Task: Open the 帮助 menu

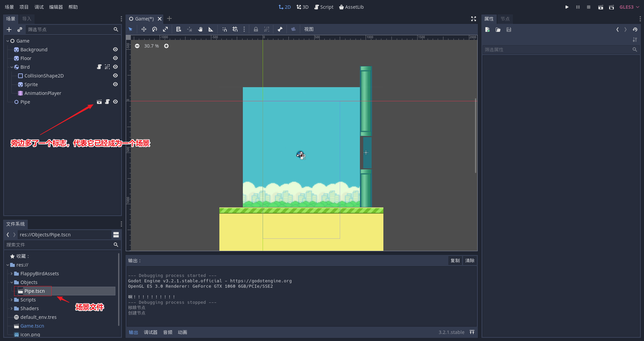Action: pyautogui.click(x=73, y=7)
